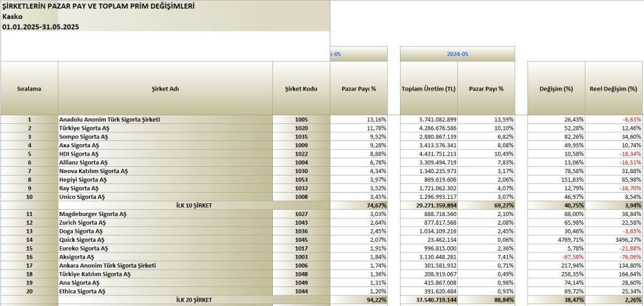Screen dimensions: 644x306
Task: Select market share '13,16%' cell
Action: coord(358,119)
